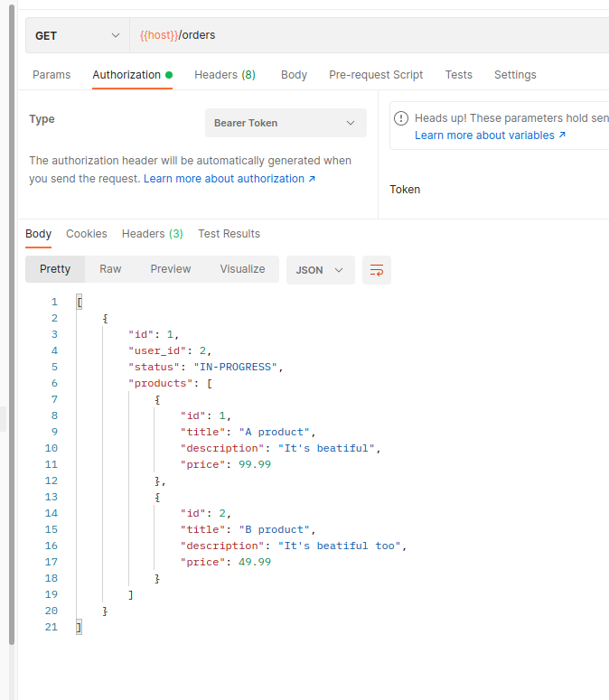Click the Type label
Screen dimensions: 609x700
[x=42, y=119]
